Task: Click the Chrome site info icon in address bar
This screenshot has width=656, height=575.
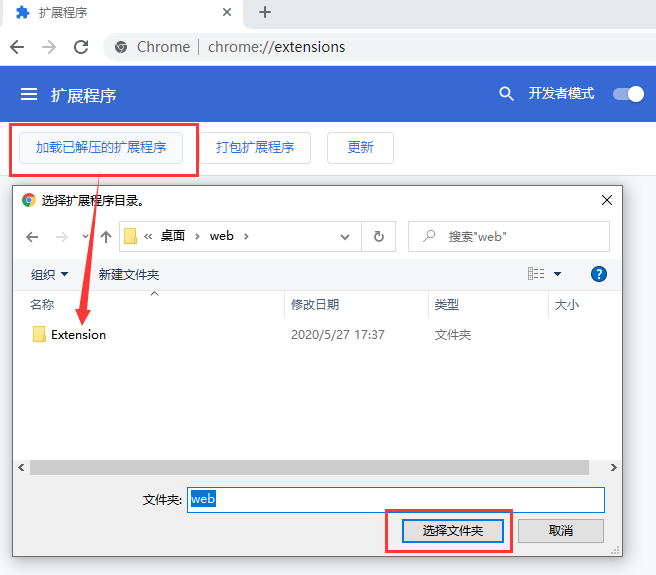Action: click(x=121, y=47)
